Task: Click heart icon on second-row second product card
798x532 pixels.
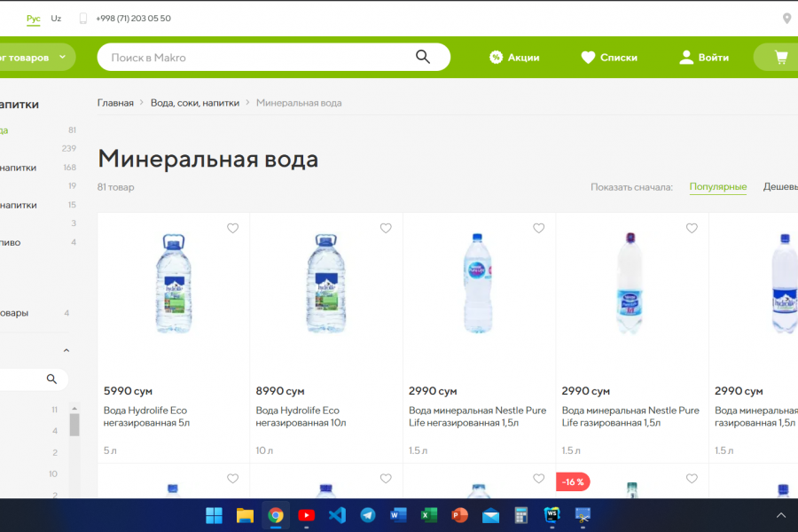Action: (386, 479)
